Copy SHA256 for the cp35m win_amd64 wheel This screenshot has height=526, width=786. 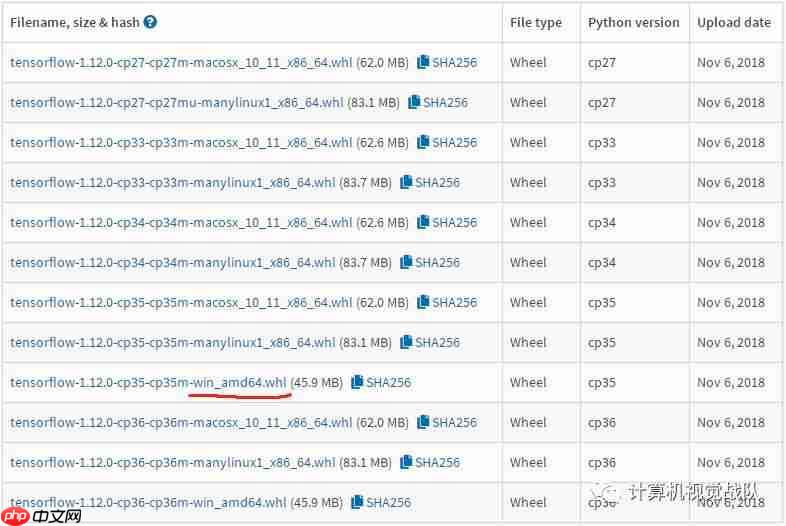[x=381, y=383]
